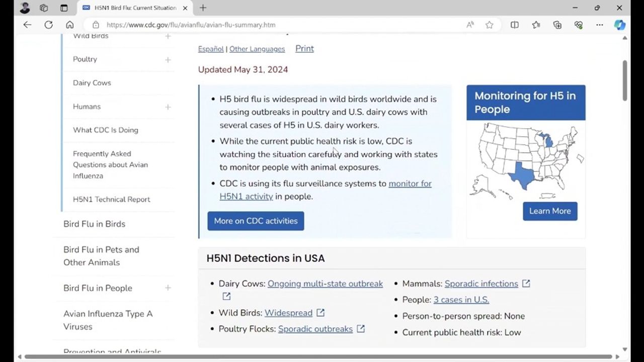Click the Read aloud icon in address bar
Screen dimensions: 644x362
click(470, 25)
